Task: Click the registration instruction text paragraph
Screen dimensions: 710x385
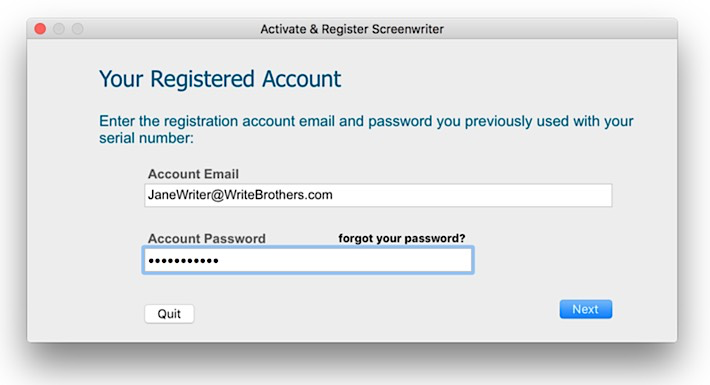Action: 366,129
